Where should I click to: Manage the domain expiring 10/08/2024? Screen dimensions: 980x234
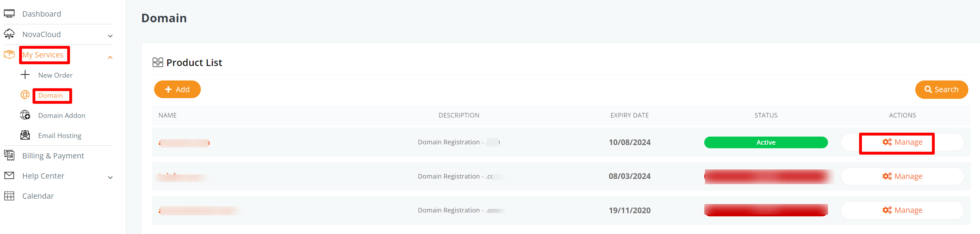click(x=902, y=143)
